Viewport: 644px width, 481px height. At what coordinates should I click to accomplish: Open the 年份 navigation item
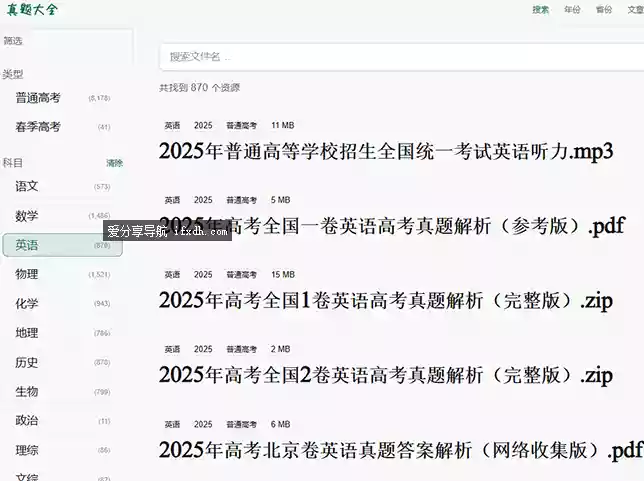coord(572,9)
